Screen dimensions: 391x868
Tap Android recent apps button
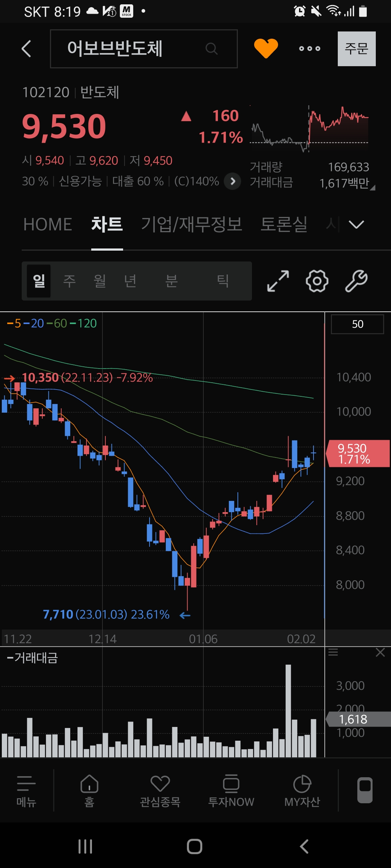tap(85, 846)
